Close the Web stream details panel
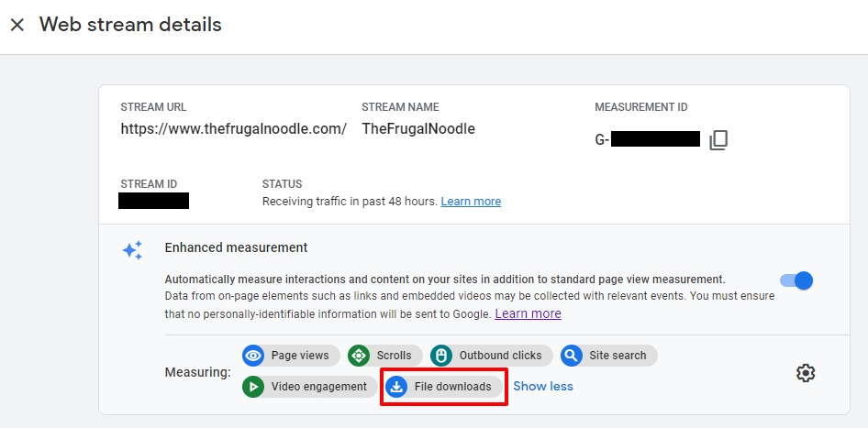Image resolution: width=868 pixels, height=428 pixels. 17,25
